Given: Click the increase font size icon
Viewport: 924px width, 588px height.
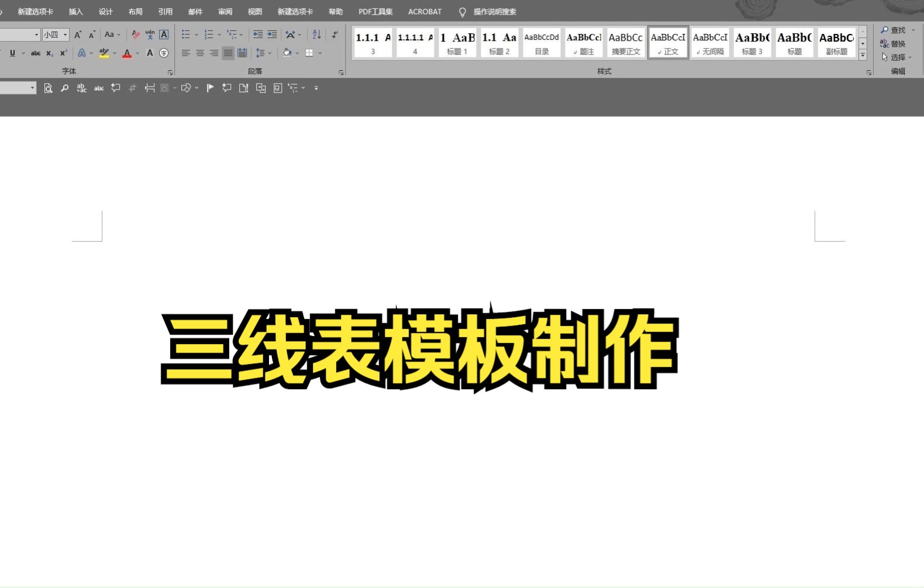Looking at the screenshot, I should (x=78, y=35).
